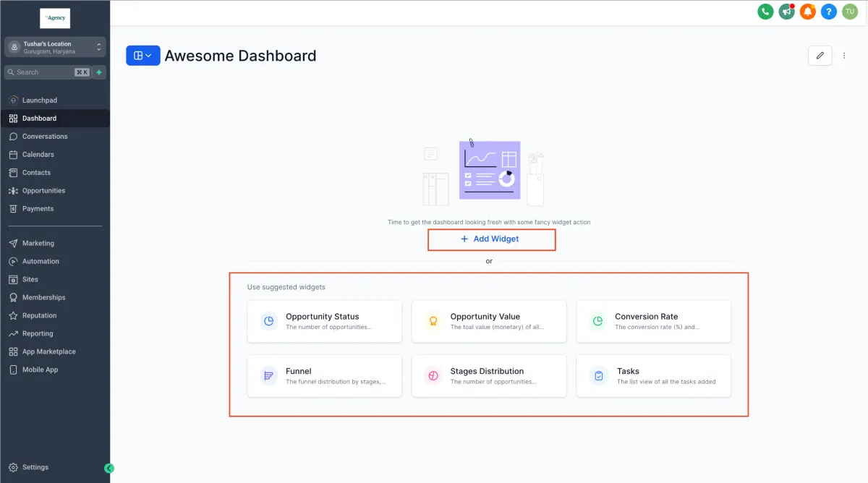The width and height of the screenshot is (868, 483).
Task: Click the green lightning quick actions icon
Action: 99,72
